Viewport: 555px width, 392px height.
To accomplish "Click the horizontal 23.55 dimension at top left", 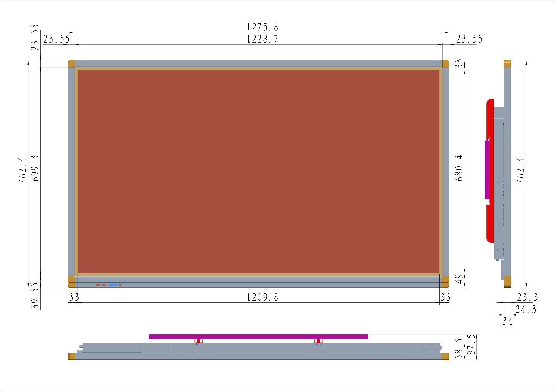I will [57, 39].
